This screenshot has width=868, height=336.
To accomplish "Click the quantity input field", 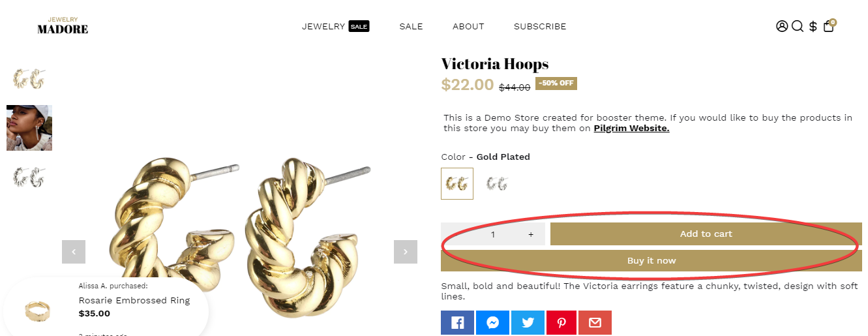I will pyautogui.click(x=493, y=234).
